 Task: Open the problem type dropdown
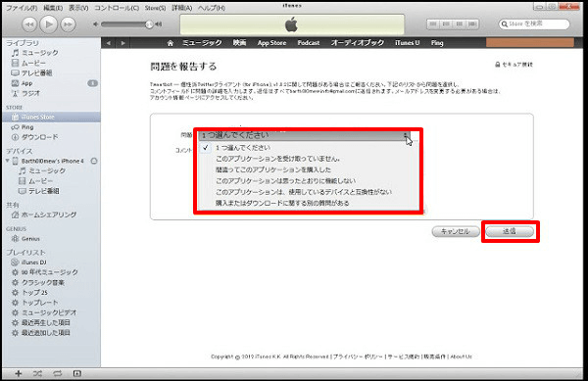[x=304, y=135]
